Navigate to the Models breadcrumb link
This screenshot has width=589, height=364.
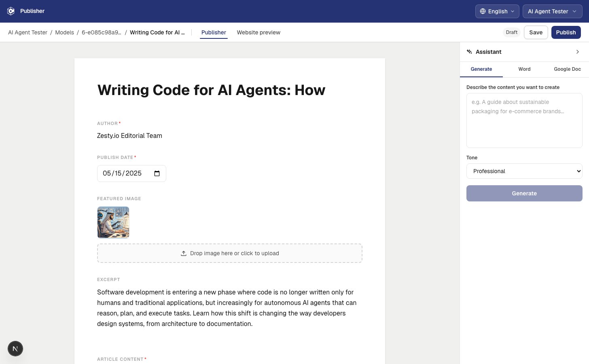pos(64,32)
